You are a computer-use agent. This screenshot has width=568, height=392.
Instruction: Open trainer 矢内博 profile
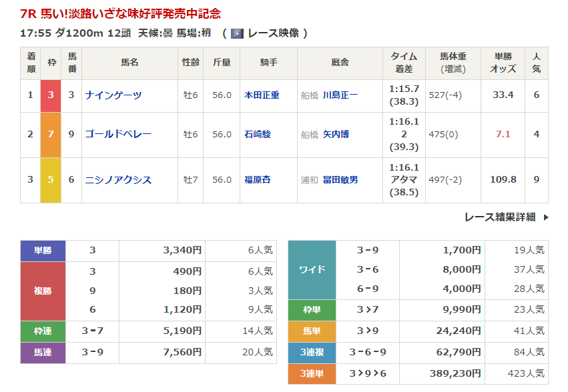point(336,134)
